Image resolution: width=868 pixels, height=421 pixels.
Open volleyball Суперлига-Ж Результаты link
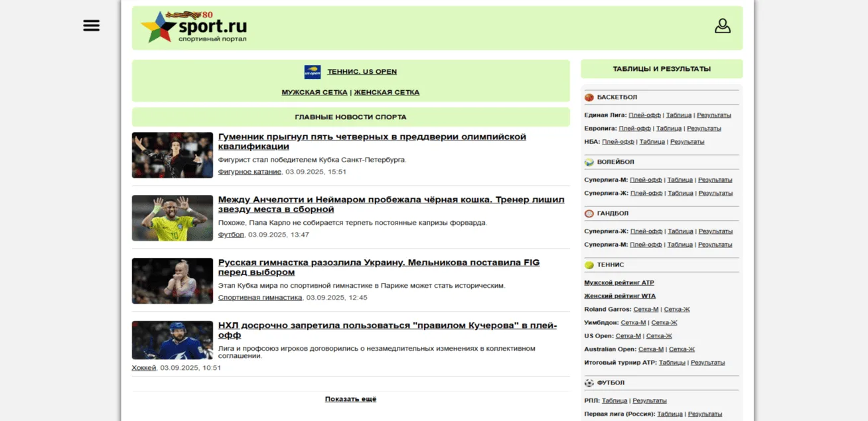[x=715, y=194]
